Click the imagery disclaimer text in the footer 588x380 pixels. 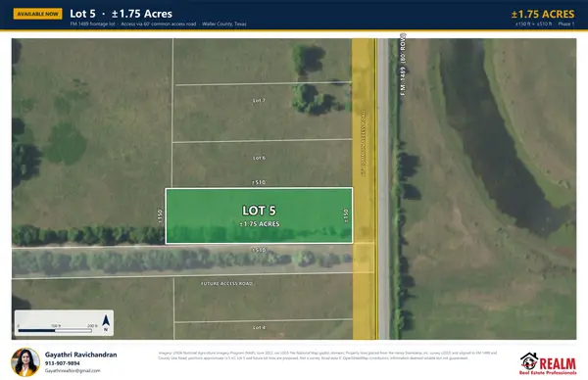pos(327,356)
